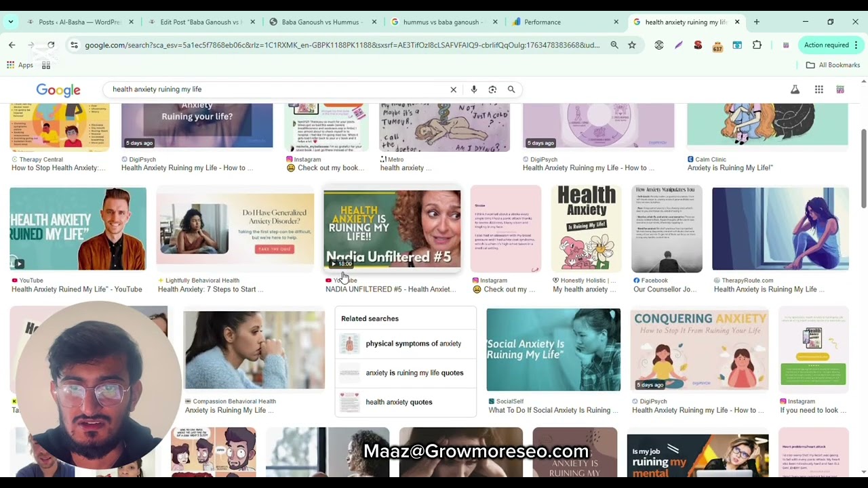This screenshot has width=868, height=488.
Task: Open the Apps shortcut in bookmarks bar
Action: point(20,65)
